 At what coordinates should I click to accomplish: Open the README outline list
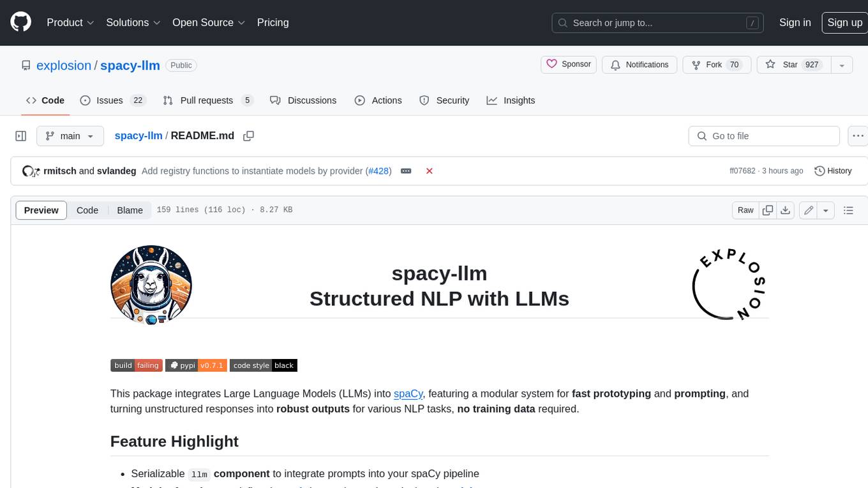tap(848, 210)
